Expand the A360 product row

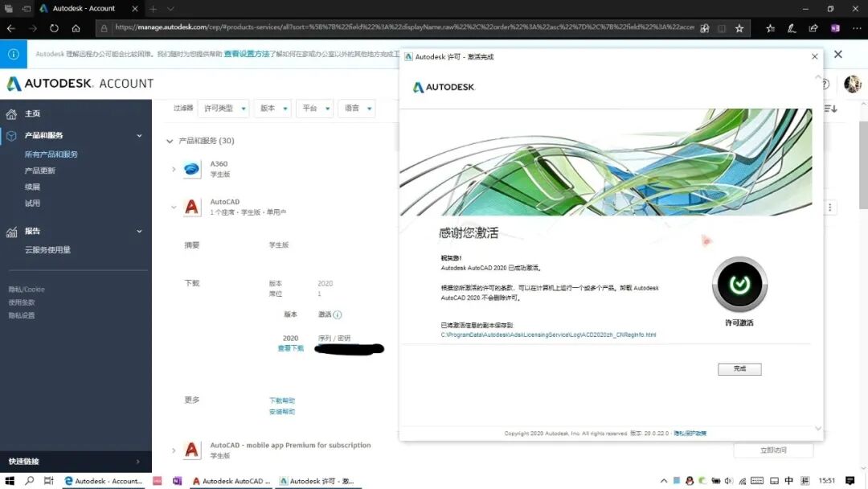(x=174, y=169)
